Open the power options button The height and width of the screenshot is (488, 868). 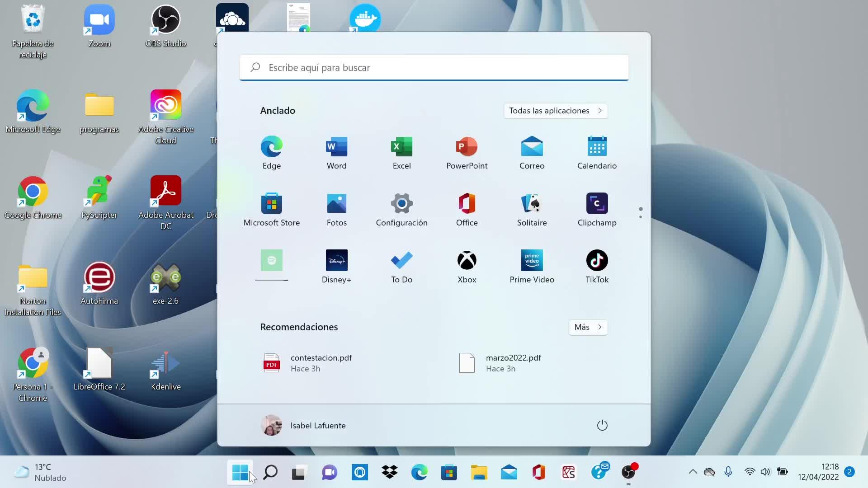[602, 426]
